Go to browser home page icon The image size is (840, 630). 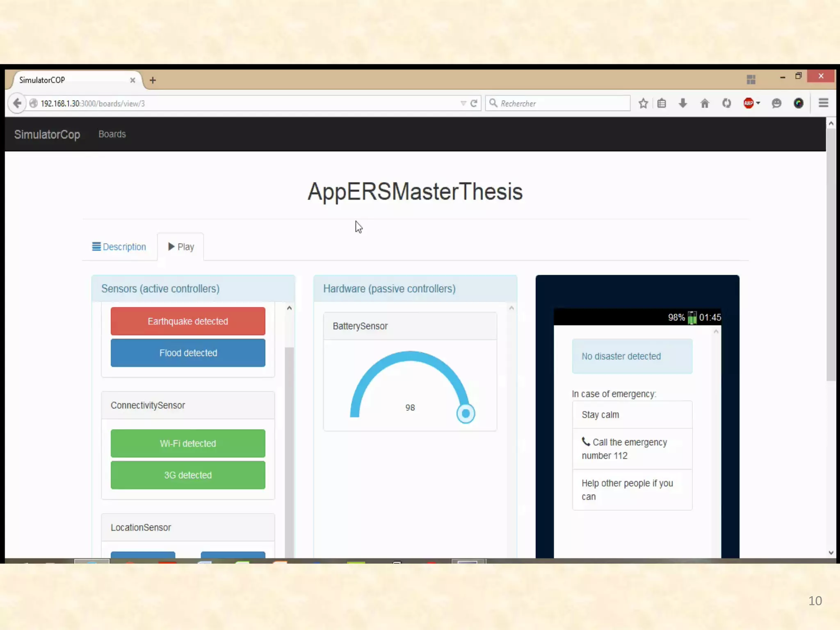(705, 103)
